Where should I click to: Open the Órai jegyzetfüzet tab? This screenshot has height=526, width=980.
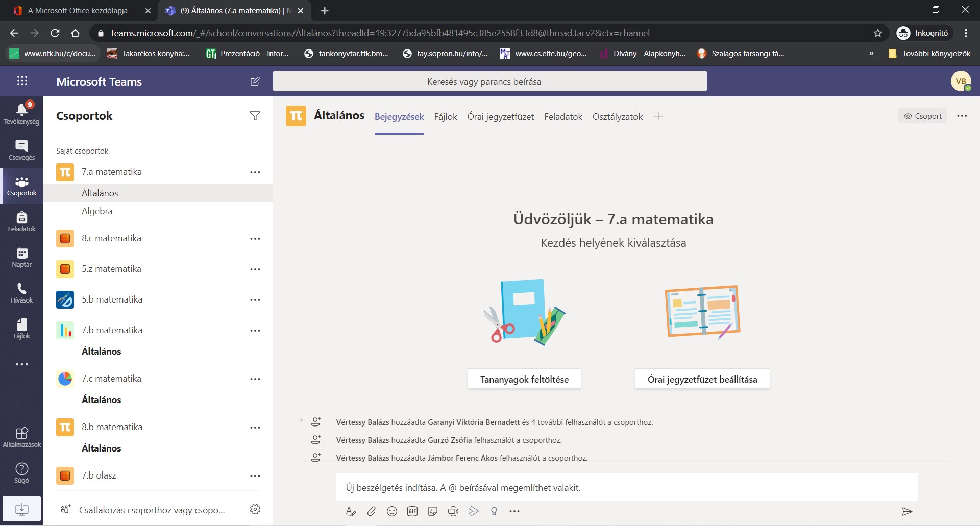tap(500, 117)
